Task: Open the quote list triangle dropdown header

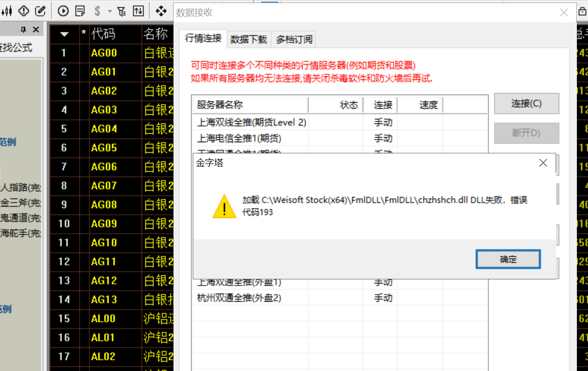Action: [64, 34]
